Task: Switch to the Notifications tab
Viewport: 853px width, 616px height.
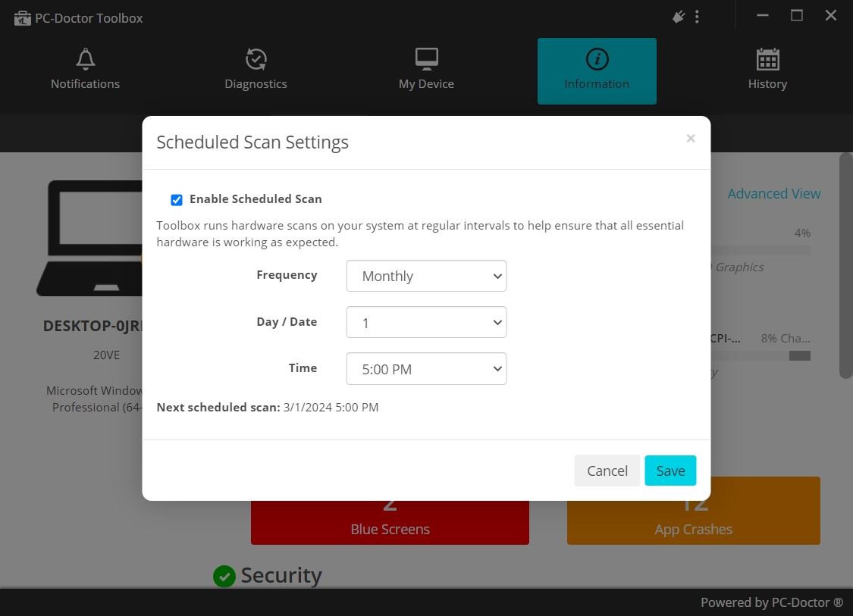Action: coord(86,71)
